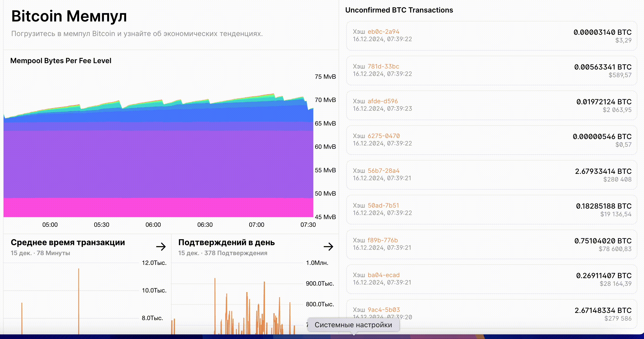The height and width of the screenshot is (339, 644).
Task: Open transaction hash 781d-33bc
Action: (x=383, y=66)
